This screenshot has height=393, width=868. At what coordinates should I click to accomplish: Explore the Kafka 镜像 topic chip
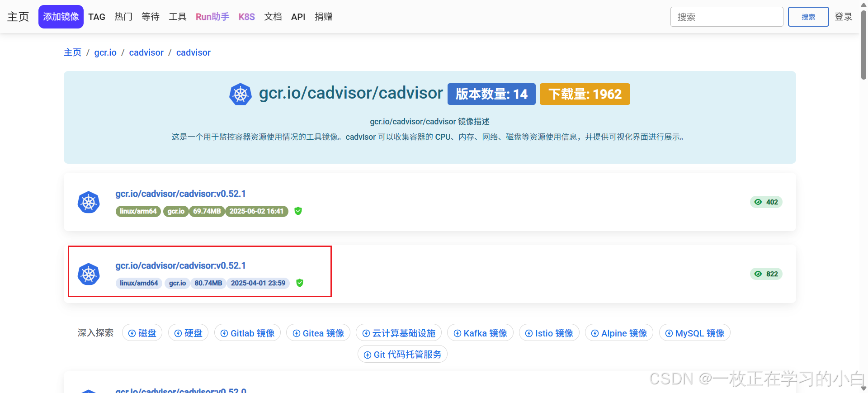pos(481,333)
